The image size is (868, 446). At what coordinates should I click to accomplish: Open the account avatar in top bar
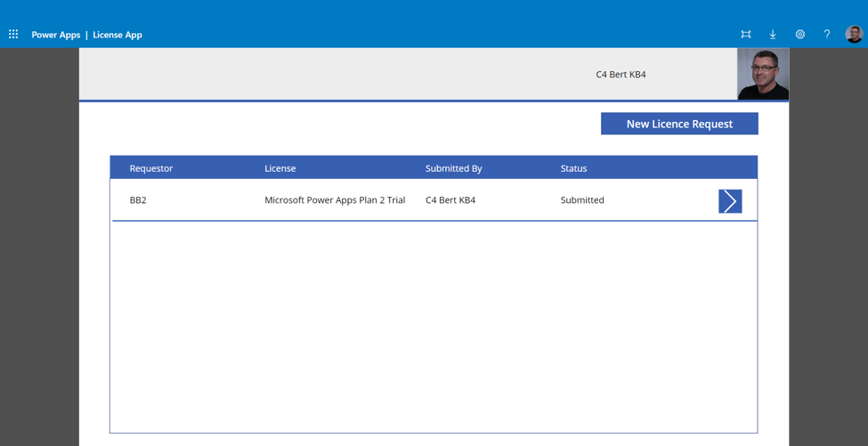[x=854, y=35]
